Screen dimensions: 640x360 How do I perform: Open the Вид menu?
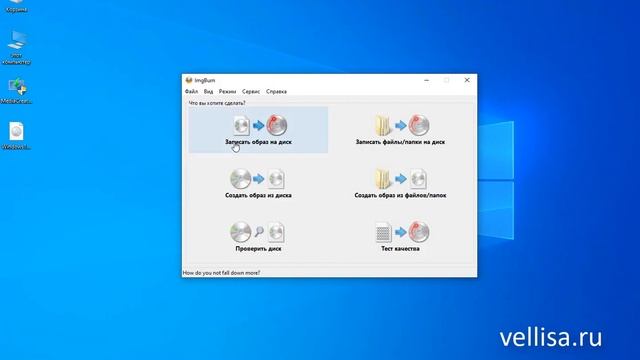[208, 91]
